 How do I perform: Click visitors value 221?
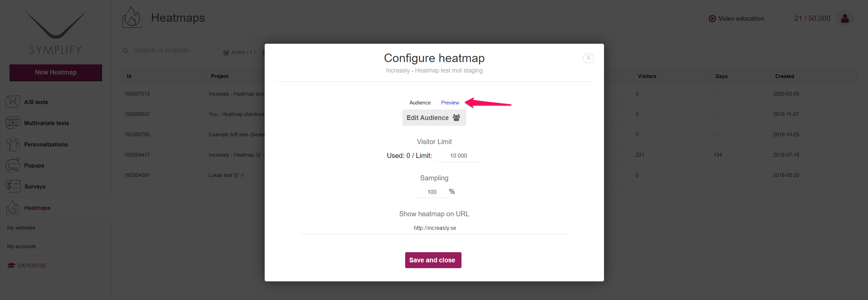(640, 155)
